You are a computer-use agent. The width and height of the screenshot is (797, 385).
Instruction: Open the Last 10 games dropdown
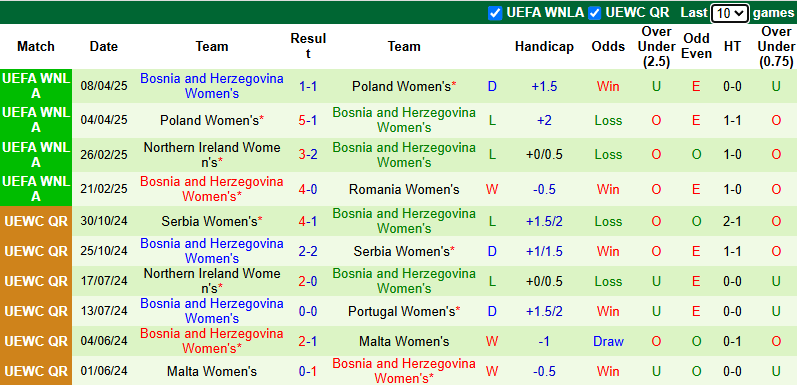point(730,13)
